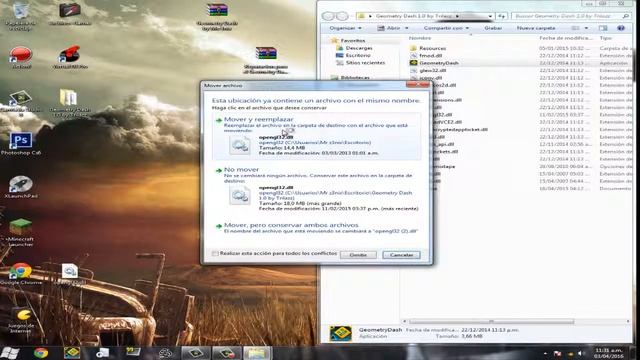The width and height of the screenshot is (640, 360).
Task: Choose the No mover option
Action: click(316, 189)
